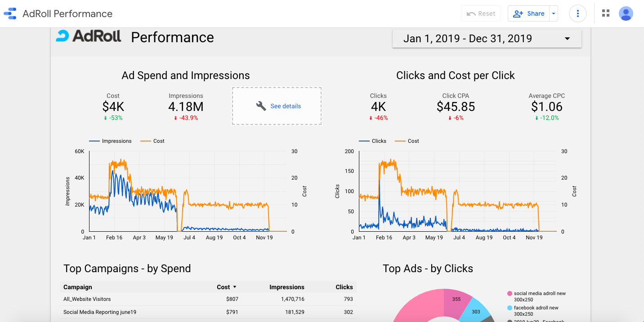Click the $45.85 Click CPA value
Screen dimensions: 644x322
[456, 107]
